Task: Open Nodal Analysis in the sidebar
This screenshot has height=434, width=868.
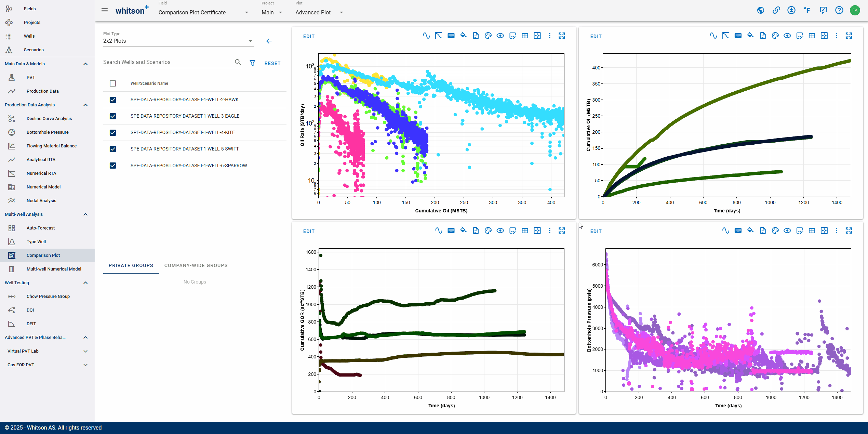Action: (48, 201)
